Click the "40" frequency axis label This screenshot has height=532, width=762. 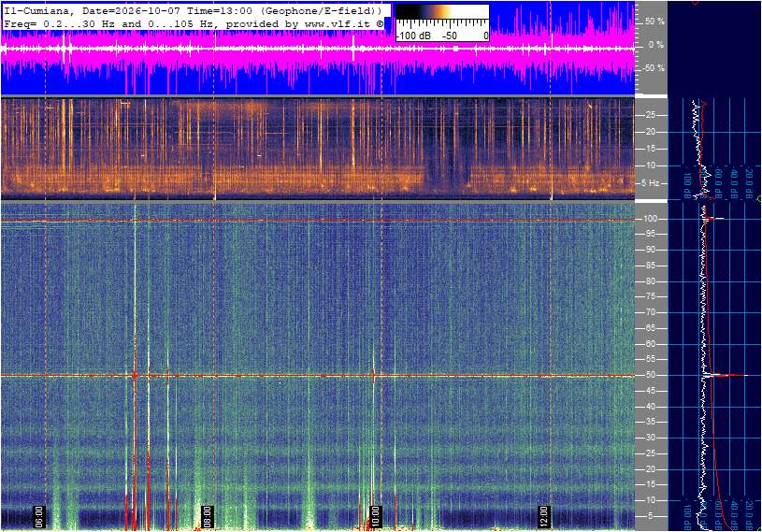click(650, 407)
